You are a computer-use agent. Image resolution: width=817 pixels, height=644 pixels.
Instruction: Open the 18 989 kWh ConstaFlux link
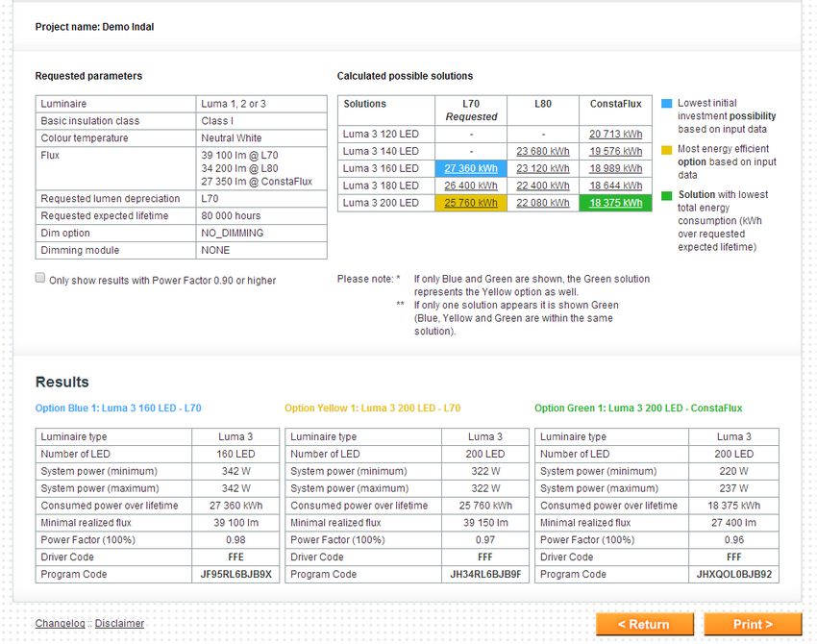tap(615, 168)
